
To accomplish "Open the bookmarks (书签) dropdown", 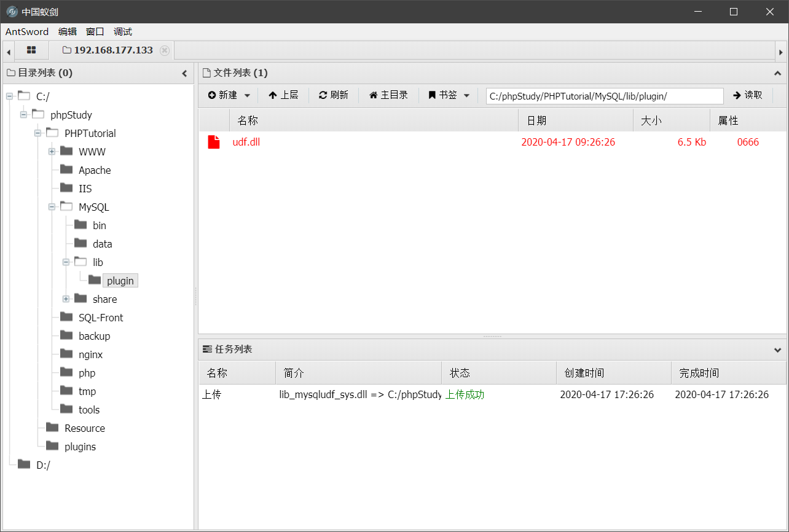I will 449,95.
